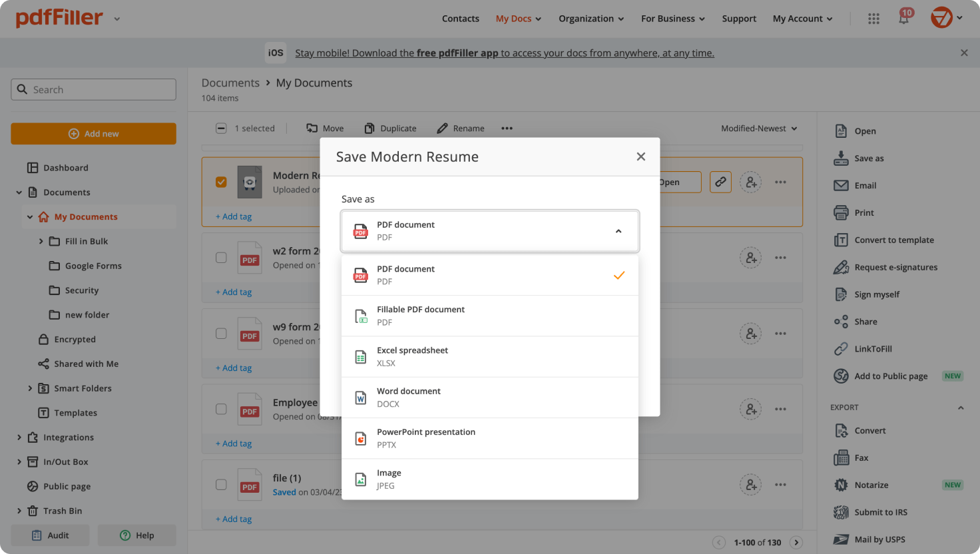Select the Submit to IRS icon
Screen dimensions: 980x554
click(x=840, y=512)
